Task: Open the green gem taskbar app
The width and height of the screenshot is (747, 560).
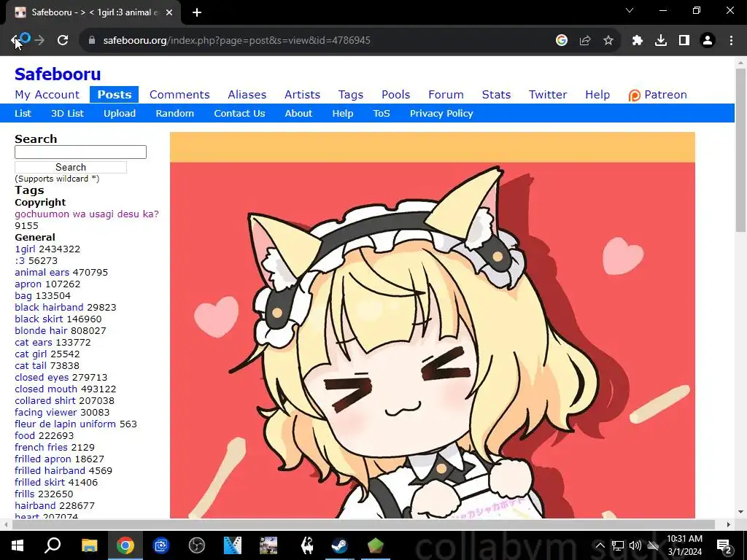Action: point(376,545)
